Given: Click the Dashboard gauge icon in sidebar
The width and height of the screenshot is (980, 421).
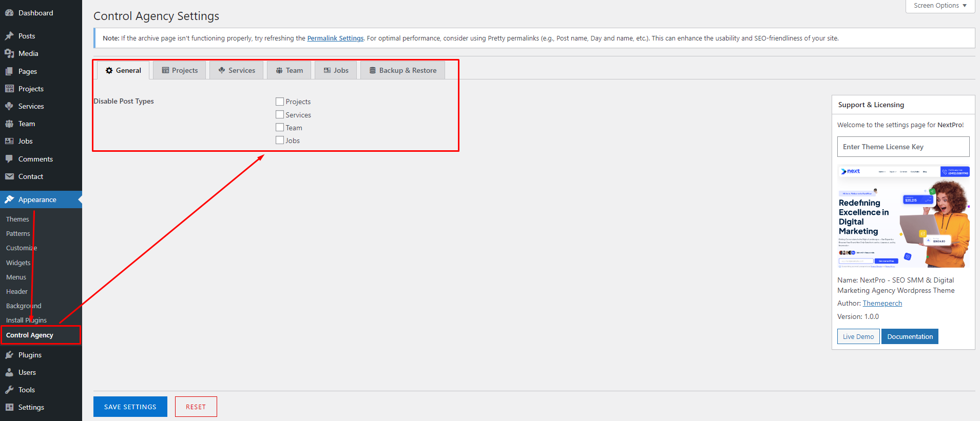Looking at the screenshot, I should coord(9,13).
